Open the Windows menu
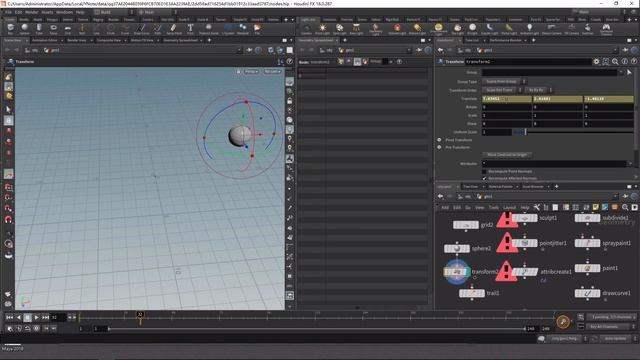This screenshot has height=360, width=640. 64,12
